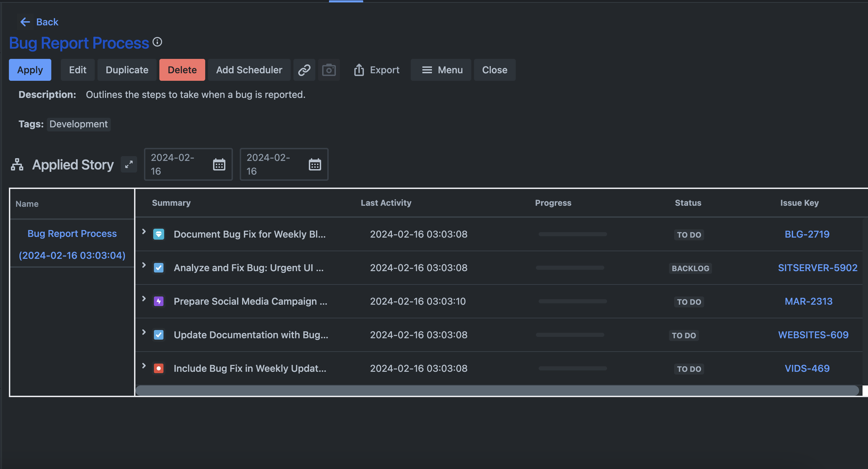The height and width of the screenshot is (469, 868).
Task: Expand the Document Bug Fix for Weekly row
Action: point(144,232)
